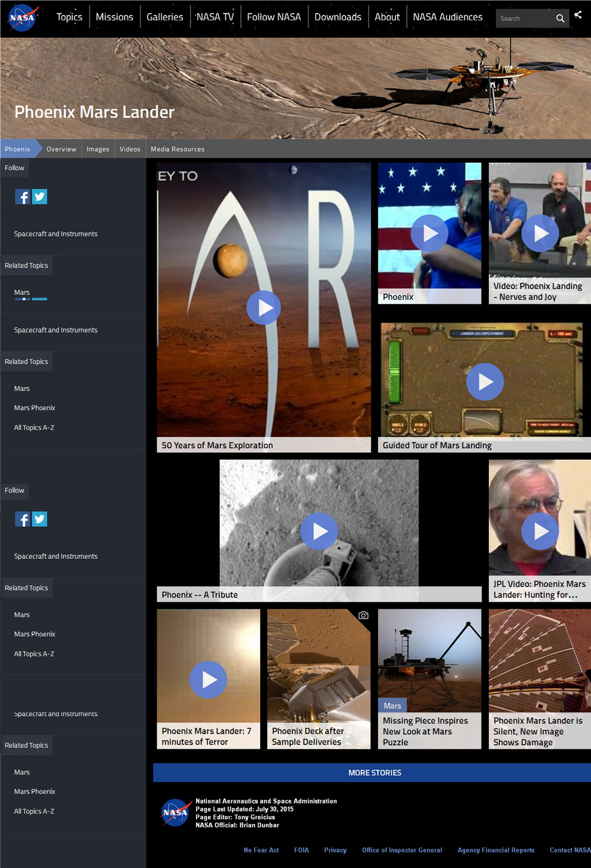Open the first Spacecraft and Instruments sidebar link
This screenshot has width=591, height=868.
56,234
